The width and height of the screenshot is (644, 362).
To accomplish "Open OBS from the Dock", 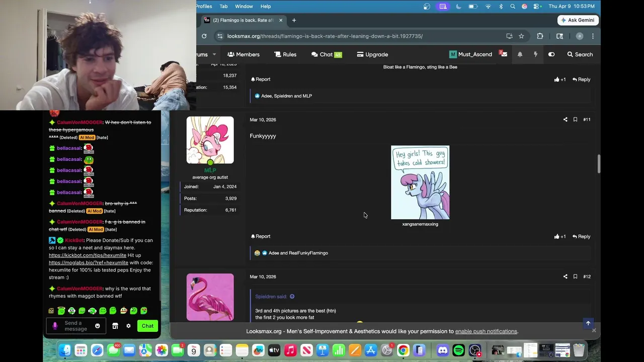I will coord(475,350).
